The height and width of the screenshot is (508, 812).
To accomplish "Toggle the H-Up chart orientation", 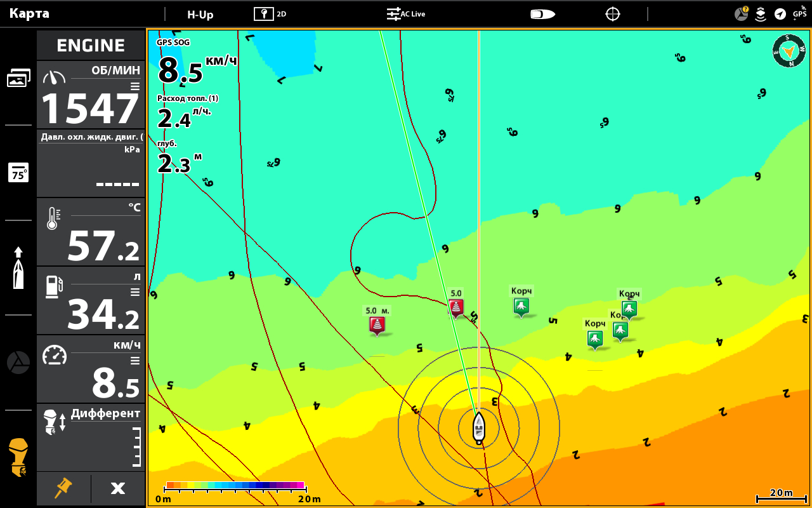I will pos(200,14).
